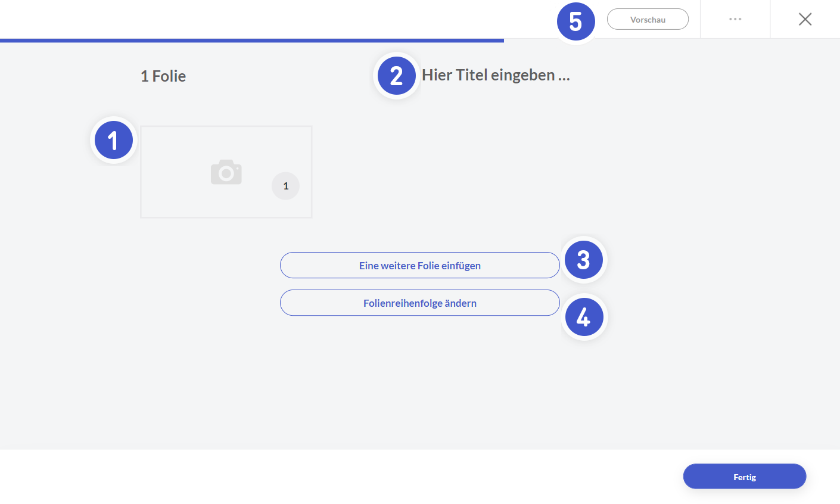Open the three-dot more options menu
840x504 pixels.
coord(735,19)
